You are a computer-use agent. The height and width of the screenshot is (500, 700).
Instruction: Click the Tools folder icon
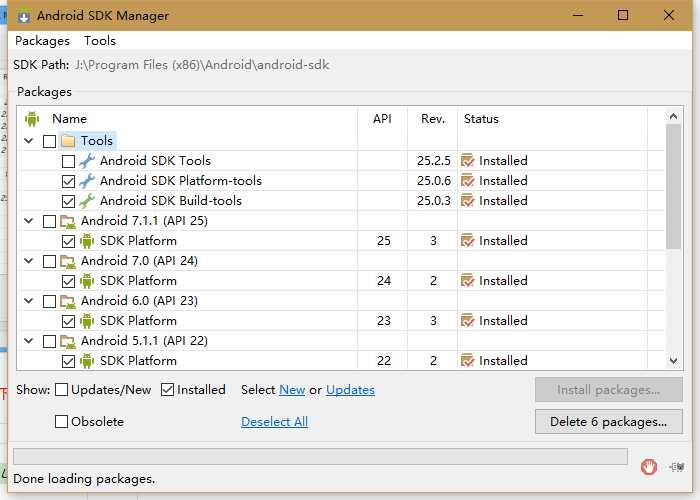click(68, 141)
